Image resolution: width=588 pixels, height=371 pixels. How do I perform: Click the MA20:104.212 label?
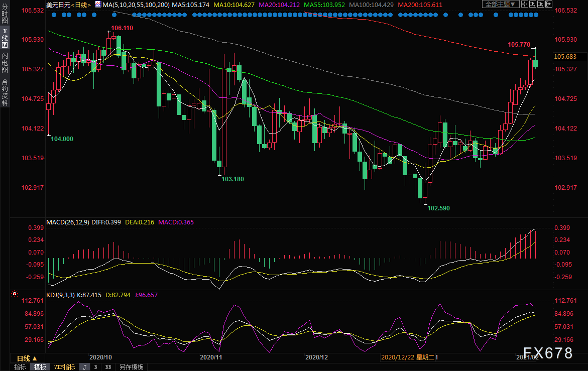pos(279,5)
